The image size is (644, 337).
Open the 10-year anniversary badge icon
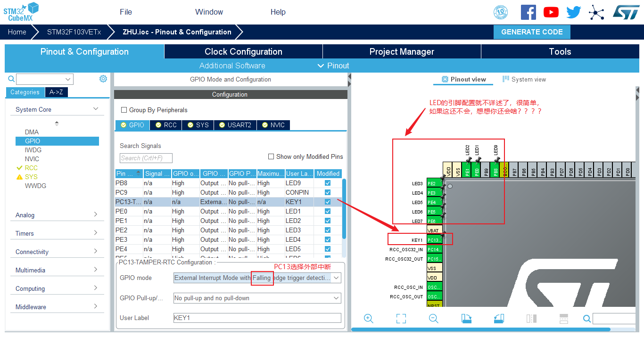click(501, 12)
